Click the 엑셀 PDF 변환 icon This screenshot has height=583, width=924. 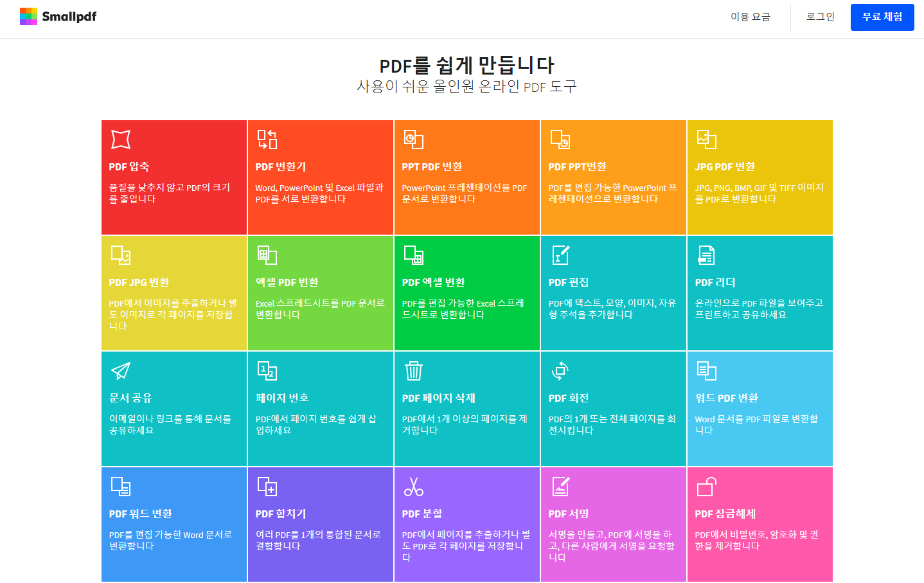267,255
